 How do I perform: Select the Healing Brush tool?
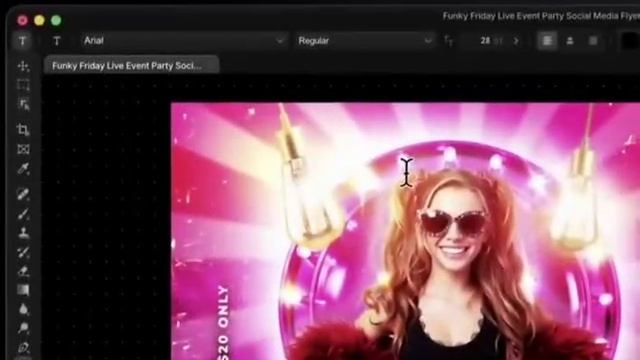pos(23,193)
